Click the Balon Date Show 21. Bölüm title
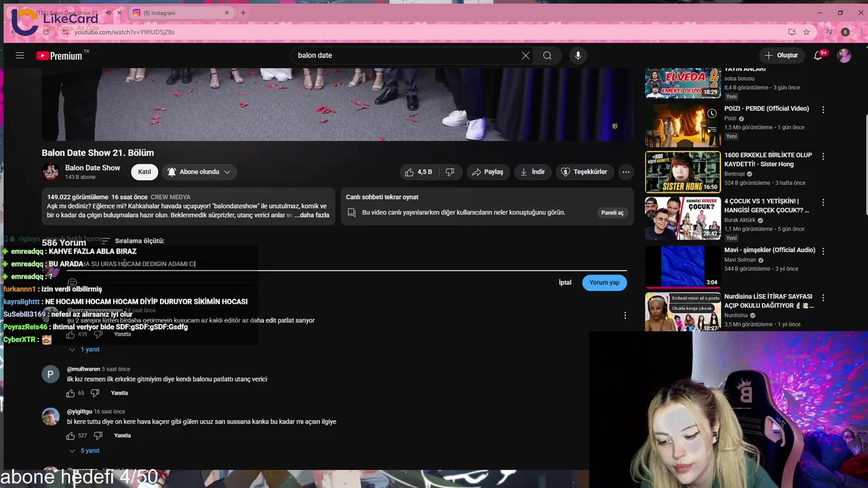 (x=98, y=153)
